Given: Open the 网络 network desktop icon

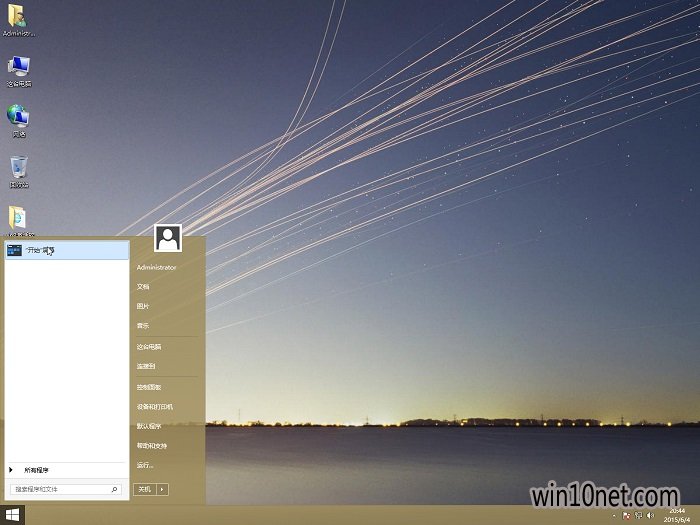Looking at the screenshot, I should [x=18, y=118].
